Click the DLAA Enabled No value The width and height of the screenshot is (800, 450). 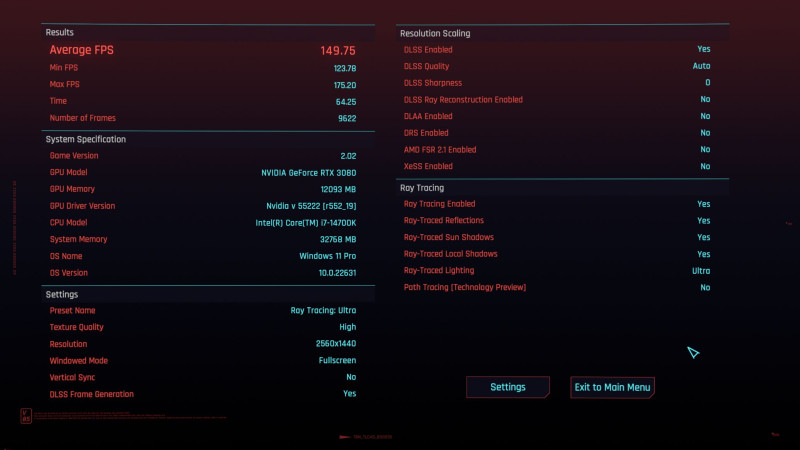point(705,116)
